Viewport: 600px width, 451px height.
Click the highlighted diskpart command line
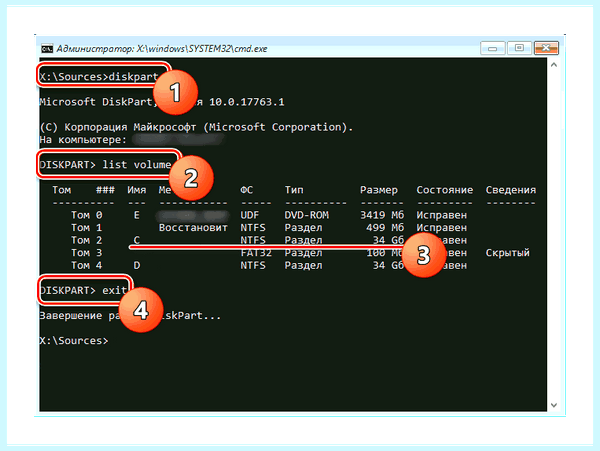(99, 77)
